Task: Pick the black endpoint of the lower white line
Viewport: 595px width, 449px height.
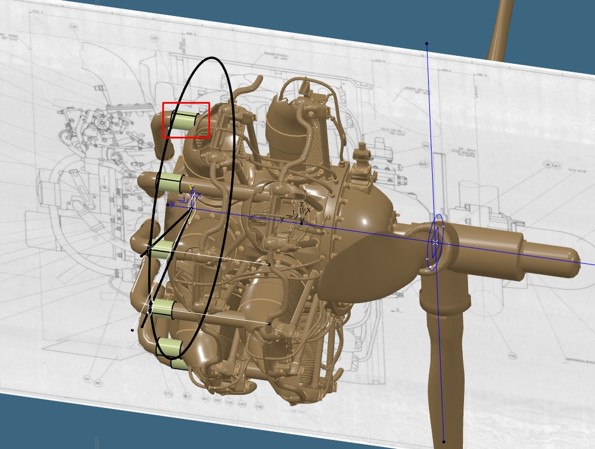Action: tap(269, 324)
